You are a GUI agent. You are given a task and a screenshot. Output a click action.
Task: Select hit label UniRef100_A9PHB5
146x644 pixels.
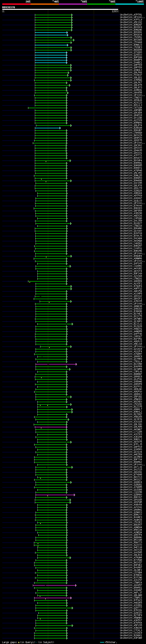(131, 110)
